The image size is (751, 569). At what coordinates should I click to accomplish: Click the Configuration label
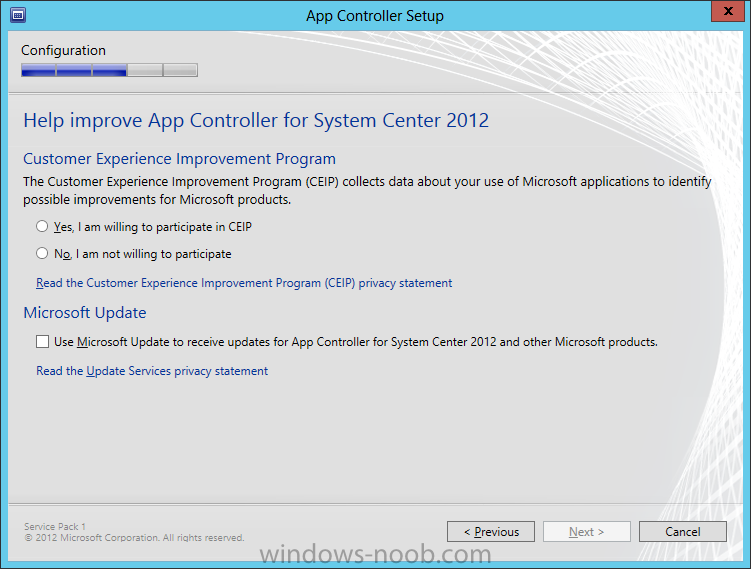(x=63, y=50)
